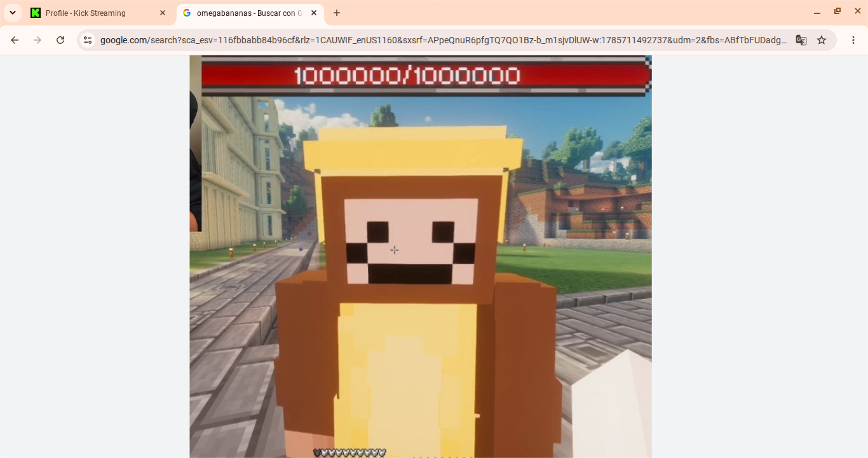Click the Minecraft banana character image
This screenshot has height=458, width=868.
(x=421, y=256)
